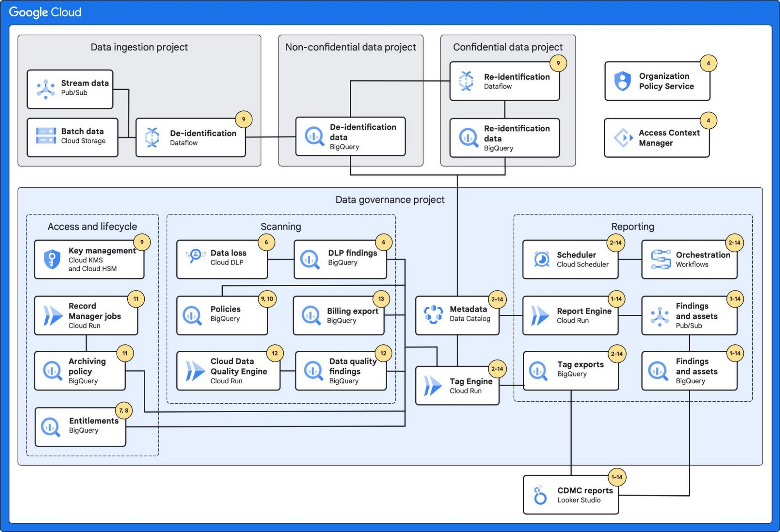Click BigQuery icon in DLP findings box

point(310,259)
